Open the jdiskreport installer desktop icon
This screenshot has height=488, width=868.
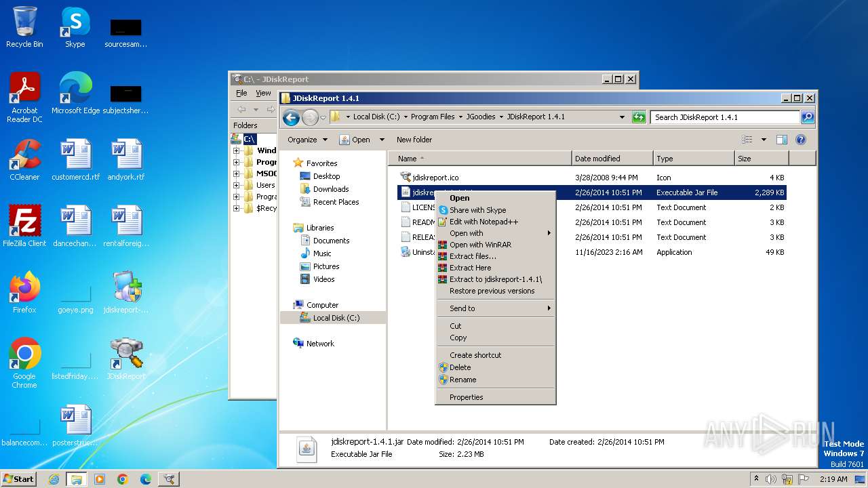coord(125,293)
